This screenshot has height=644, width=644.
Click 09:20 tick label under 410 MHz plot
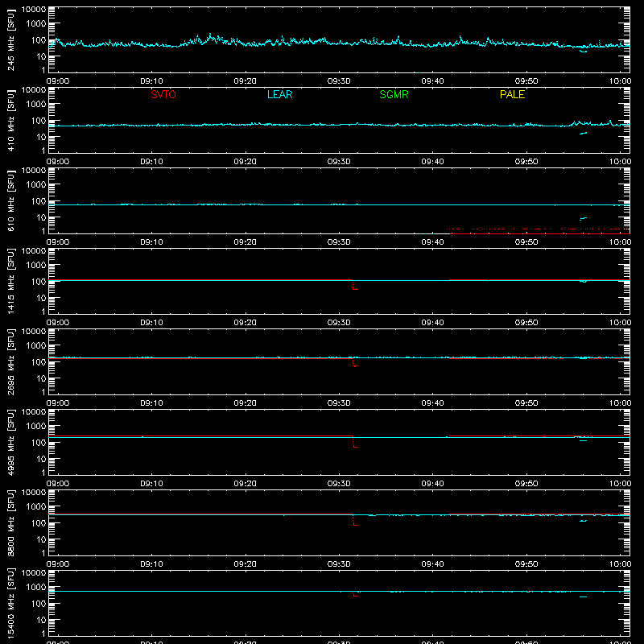pyautogui.click(x=246, y=162)
